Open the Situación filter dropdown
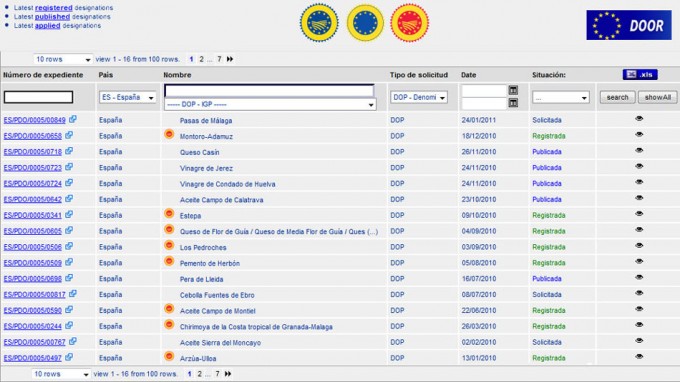This screenshot has height=382, width=680. (x=560, y=98)
